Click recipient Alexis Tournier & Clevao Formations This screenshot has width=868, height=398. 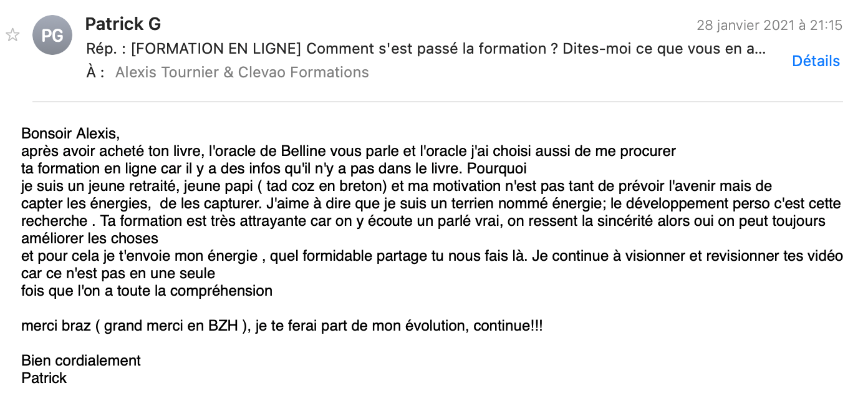pyautogui.click(x=242, y=72)
